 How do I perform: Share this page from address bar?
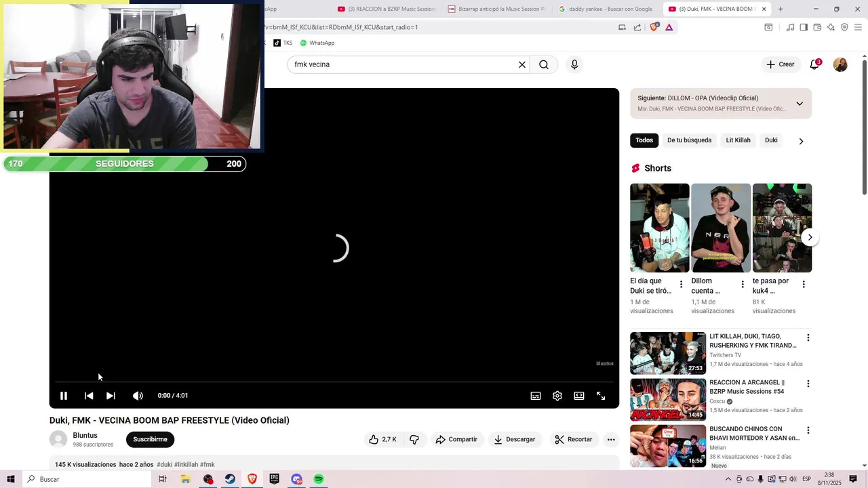coord(637,27)
